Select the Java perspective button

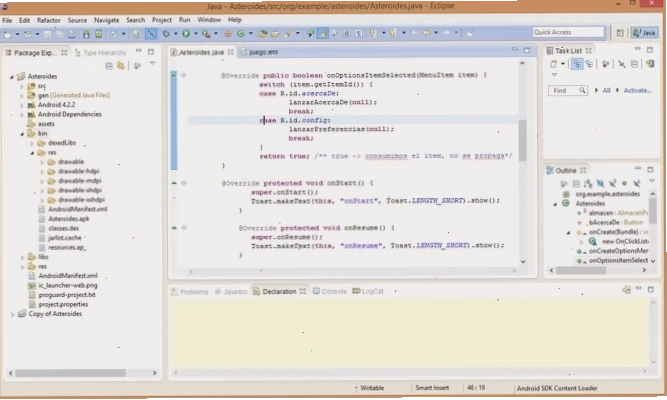[644, 33]
